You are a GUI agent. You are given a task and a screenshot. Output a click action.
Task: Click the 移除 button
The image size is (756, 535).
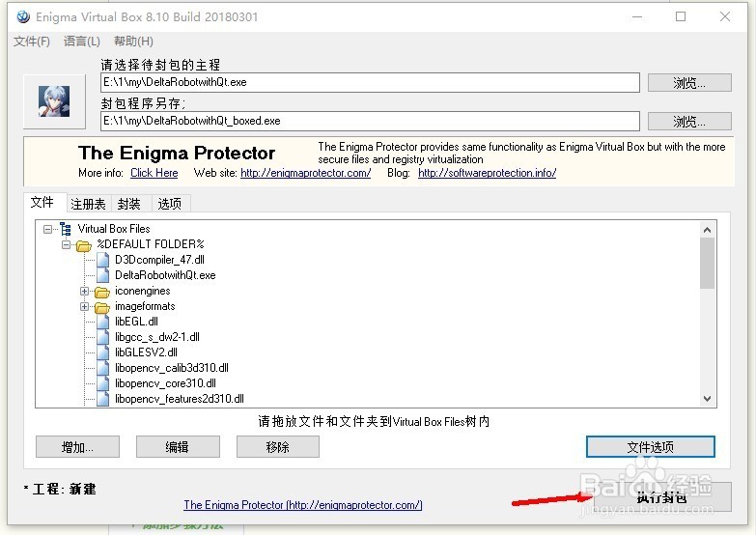[278, 447]
